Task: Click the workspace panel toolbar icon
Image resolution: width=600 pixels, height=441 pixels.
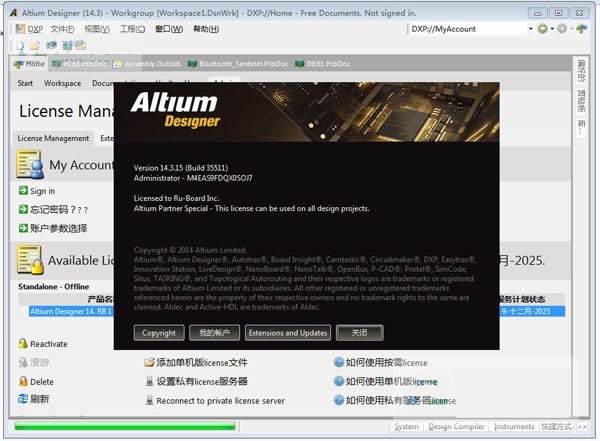Action: click(81, 46)
